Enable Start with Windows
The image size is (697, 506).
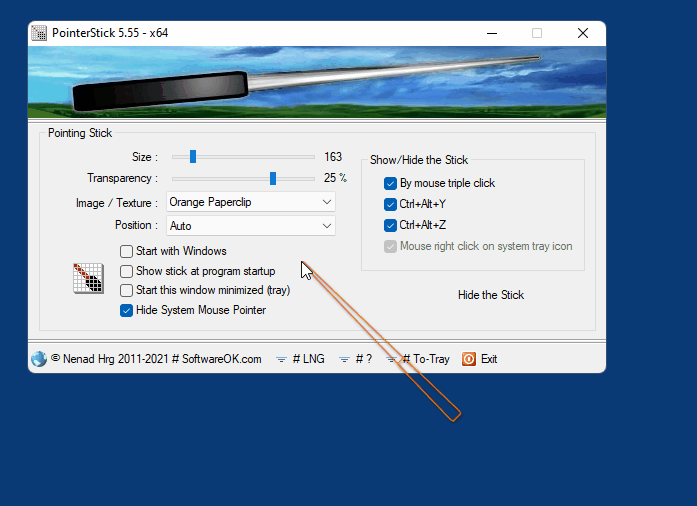pyautogui.click(x=127, y=251)
